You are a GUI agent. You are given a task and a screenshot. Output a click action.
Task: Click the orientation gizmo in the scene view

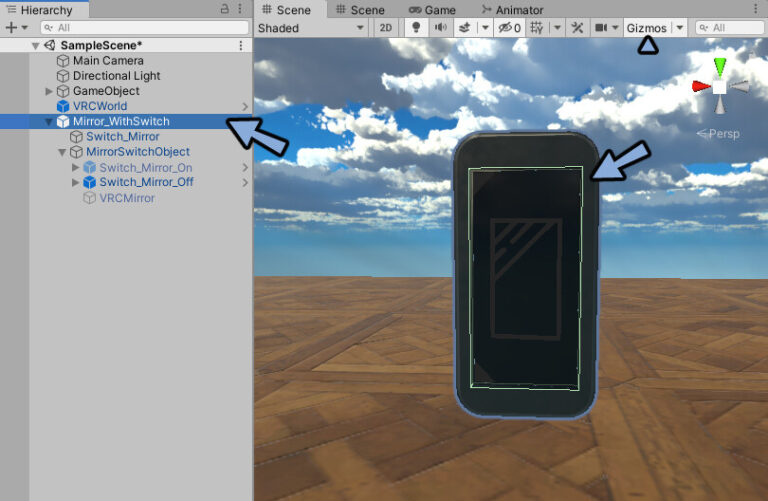pyautogui.click(x=719, y=87)
